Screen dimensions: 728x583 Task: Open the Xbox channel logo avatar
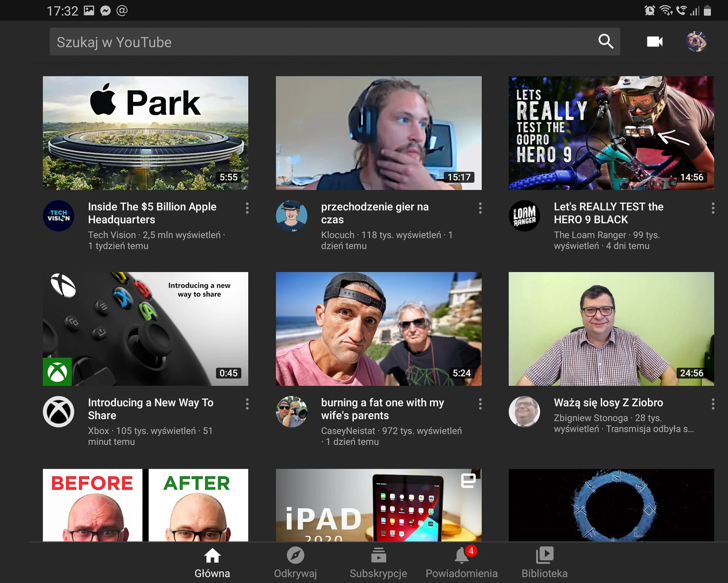tap(58, 411)
